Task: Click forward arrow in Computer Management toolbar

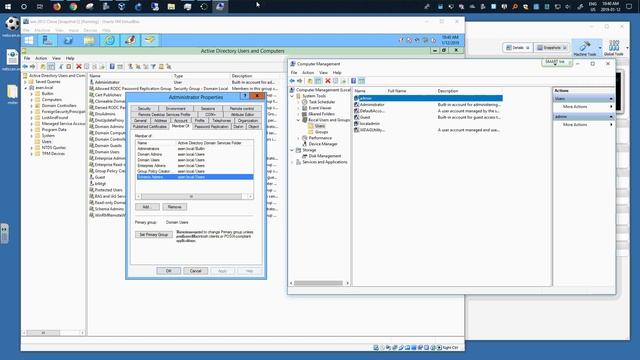Action: 300,81
